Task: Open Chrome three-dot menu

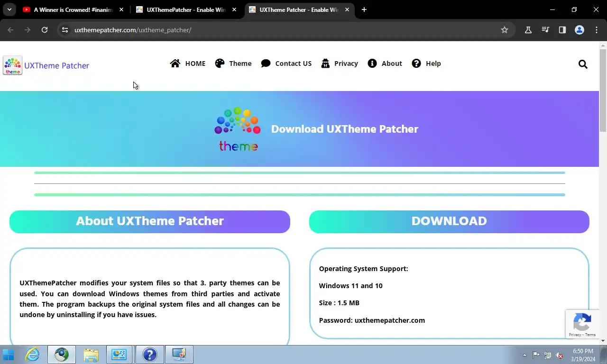Action: 597,30
